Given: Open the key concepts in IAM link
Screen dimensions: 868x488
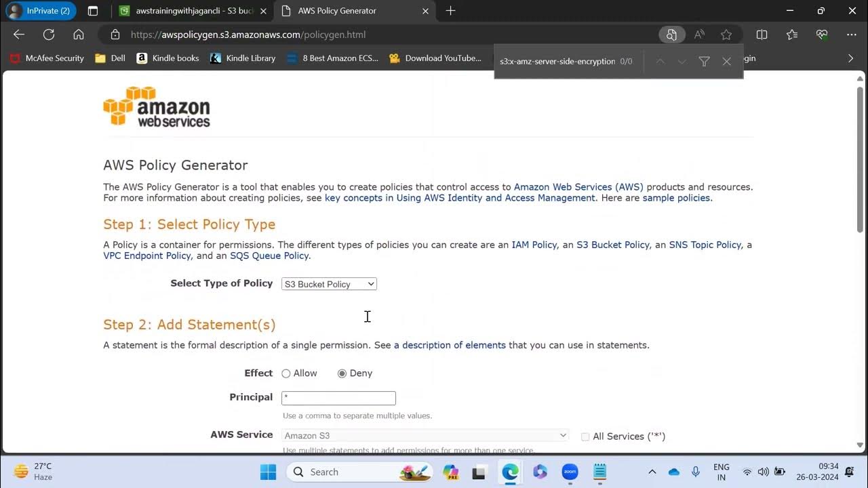Looking at the screenshot, I should (460, 198).
